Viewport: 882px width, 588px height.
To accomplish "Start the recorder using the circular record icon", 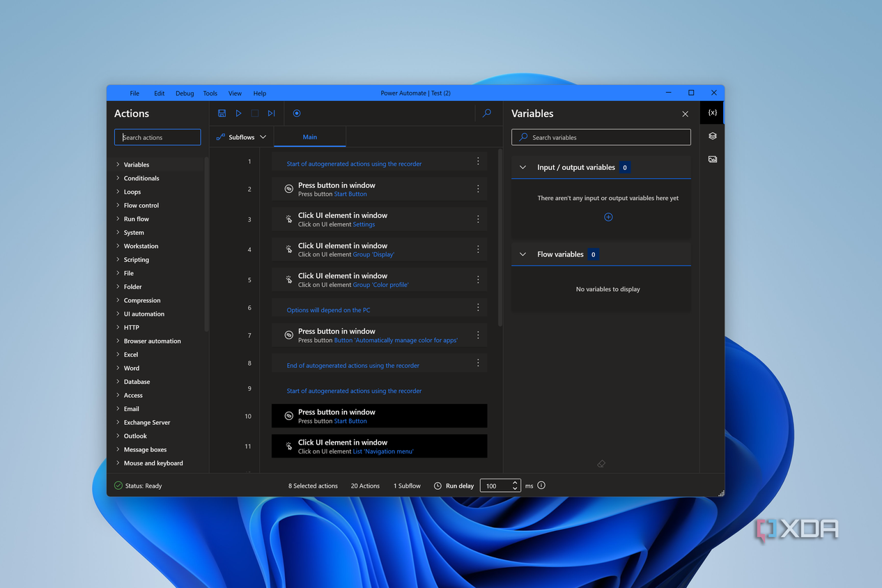I will pos(297,113).
